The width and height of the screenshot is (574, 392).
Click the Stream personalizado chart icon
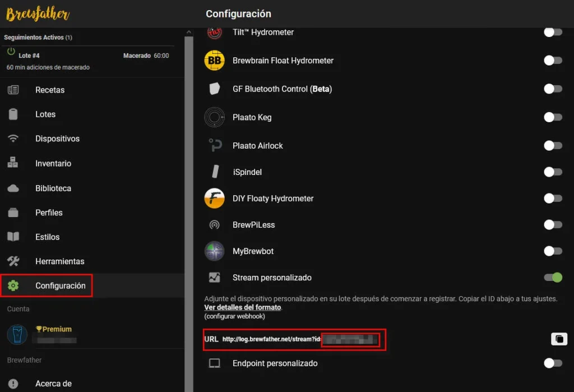(x=215, y=278)
